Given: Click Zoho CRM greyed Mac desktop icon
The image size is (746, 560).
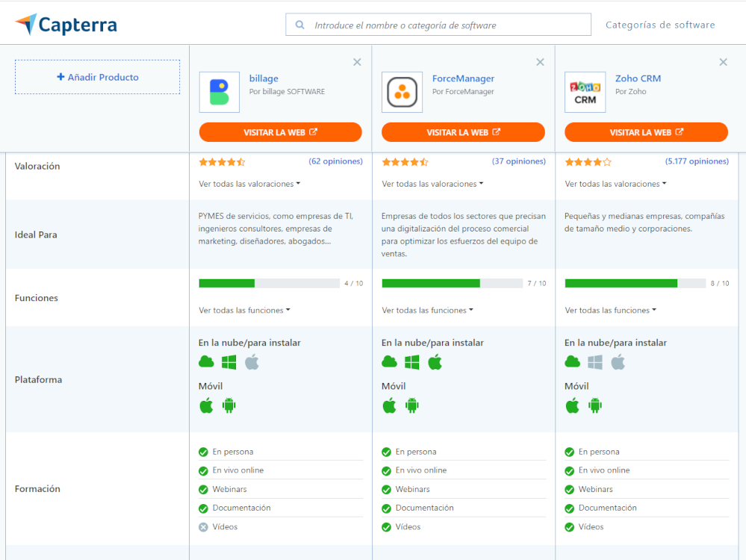Looking at the screenshot, I should point(618,362).
